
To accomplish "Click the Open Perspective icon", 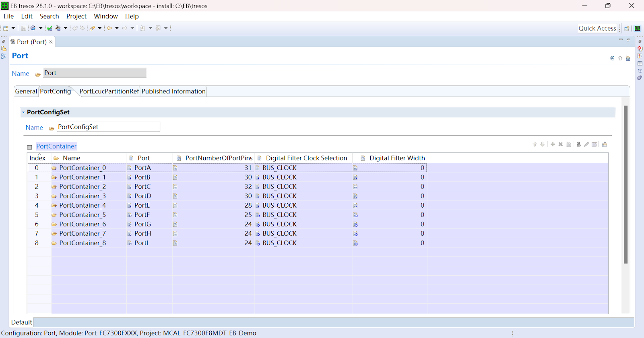I will (627, 29).
